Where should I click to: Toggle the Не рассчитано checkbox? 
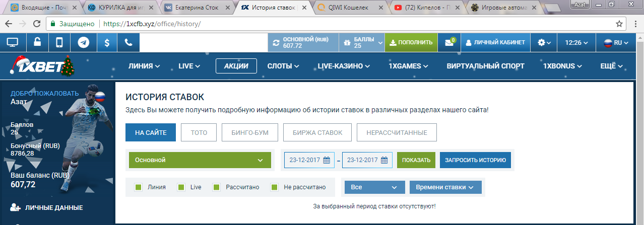(x=275, y=187)
